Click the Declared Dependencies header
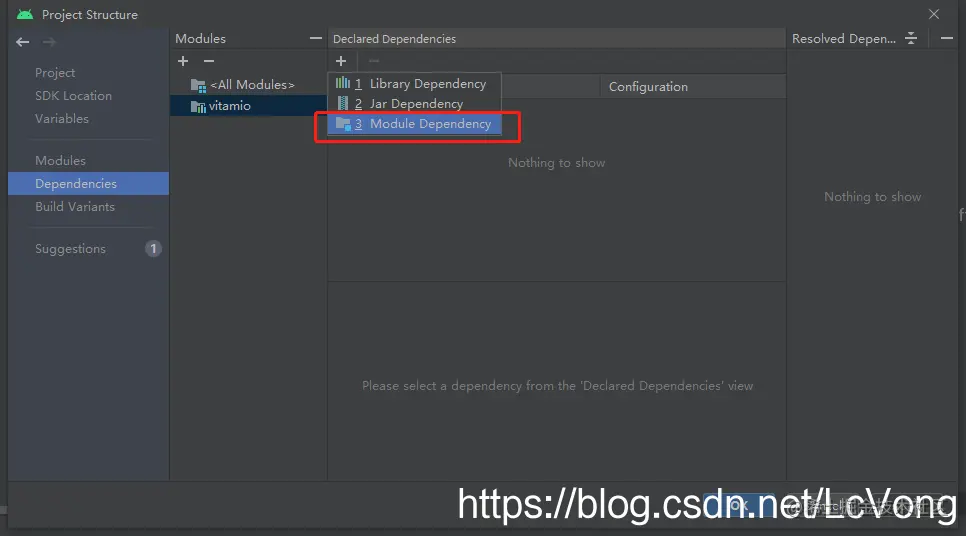The height and width of the screenshot is (536, 966). click(394, 39)
